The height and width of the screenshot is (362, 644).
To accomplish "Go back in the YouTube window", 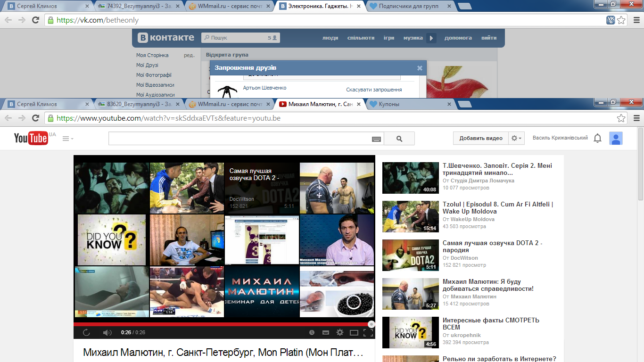I will [x=8, y=118].
